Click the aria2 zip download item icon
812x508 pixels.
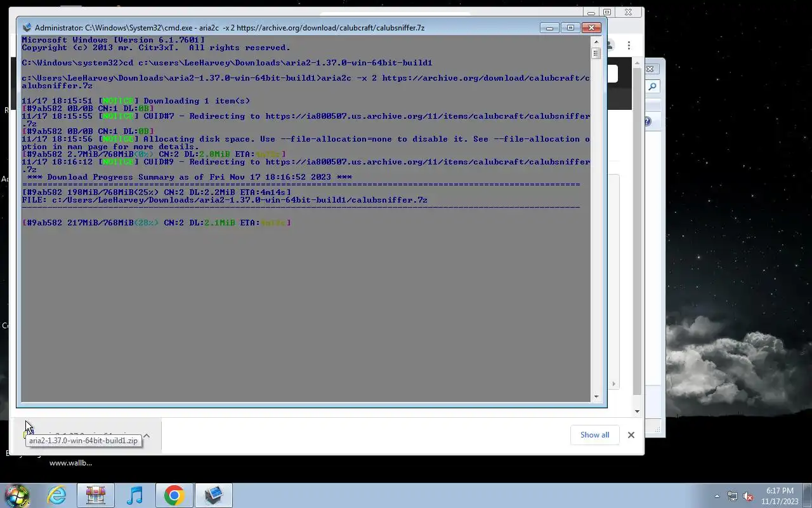[27, 434]
